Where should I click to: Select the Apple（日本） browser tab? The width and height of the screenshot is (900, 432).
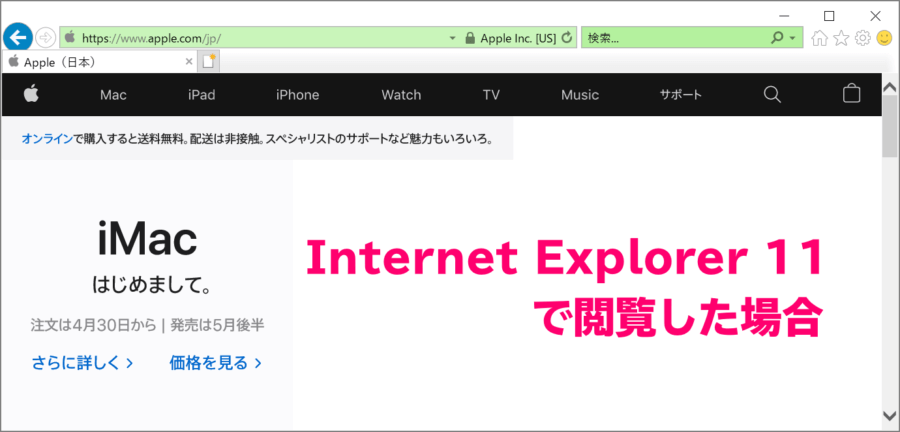tap(100, 62)
